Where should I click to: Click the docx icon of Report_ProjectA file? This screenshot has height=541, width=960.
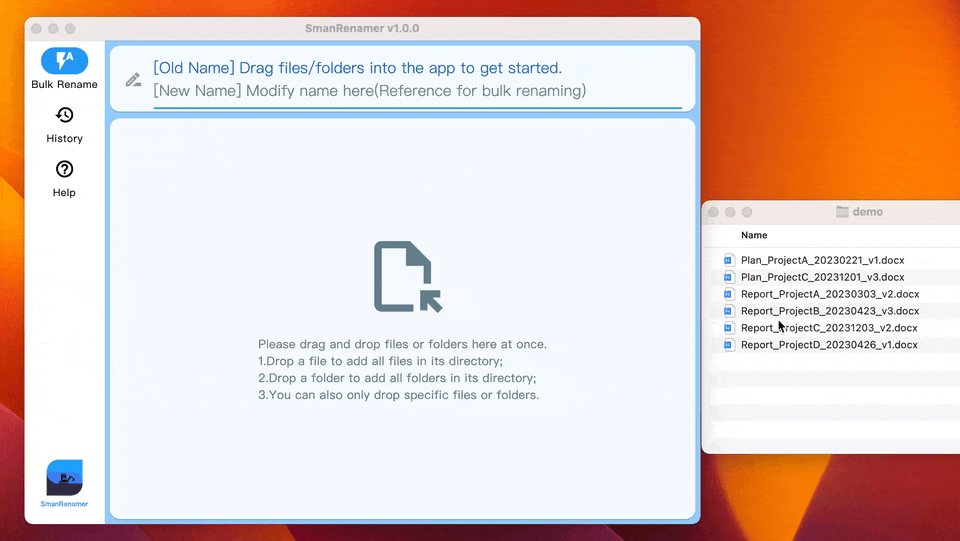(x=728, y=294)
